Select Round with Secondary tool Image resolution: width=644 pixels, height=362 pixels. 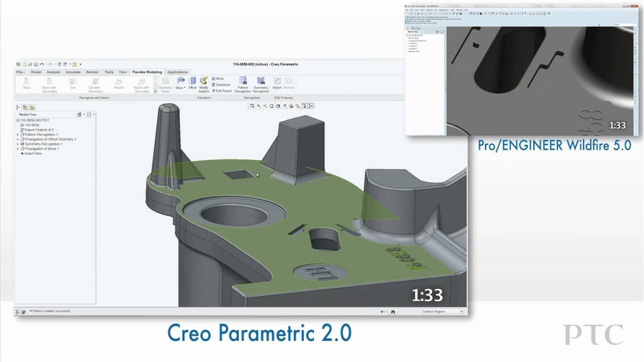tap(141, 85)
